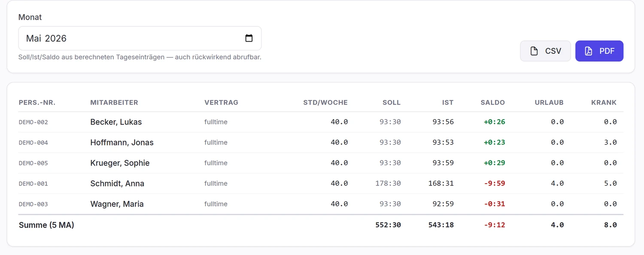Download the report as PDF

(x=599, y=51)
